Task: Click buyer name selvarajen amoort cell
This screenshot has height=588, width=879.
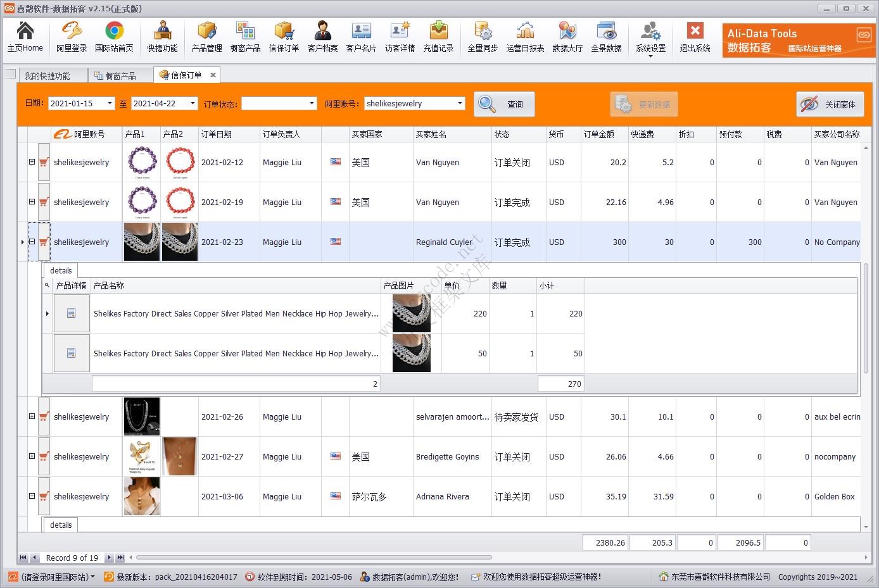Action: (x=452, y=417)
